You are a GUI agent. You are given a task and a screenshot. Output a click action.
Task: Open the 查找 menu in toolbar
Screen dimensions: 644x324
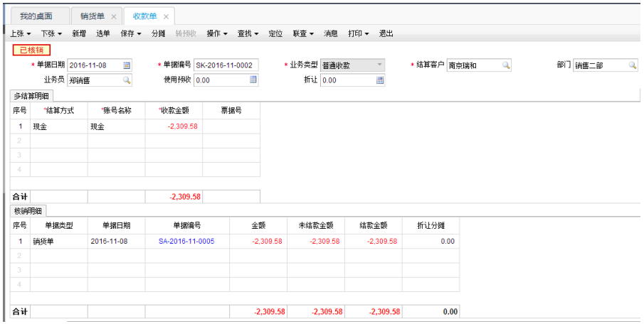pos(248,33)
